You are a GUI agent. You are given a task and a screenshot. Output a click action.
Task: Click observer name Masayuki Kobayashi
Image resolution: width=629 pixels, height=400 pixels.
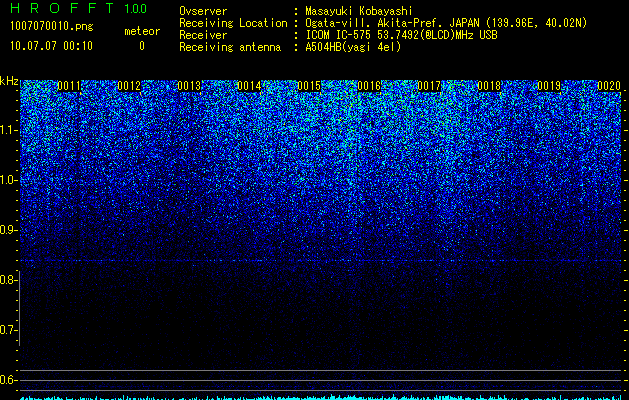coord(359,11)
